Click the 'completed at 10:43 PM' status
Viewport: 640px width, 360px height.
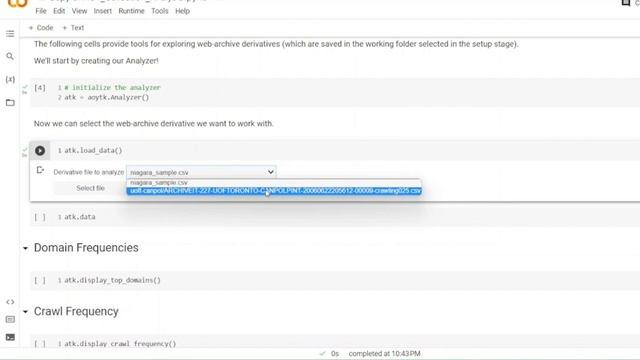pos(384,353)
